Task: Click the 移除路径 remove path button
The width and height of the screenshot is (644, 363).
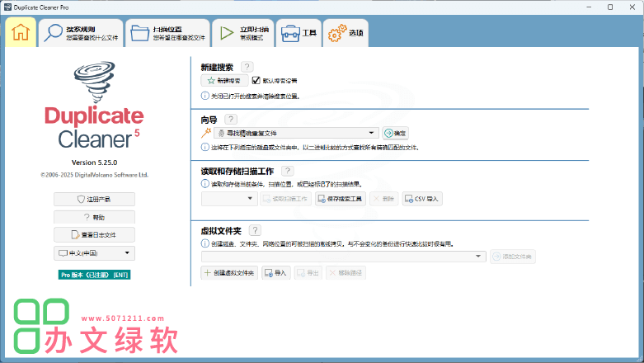Action: [346, 272]
